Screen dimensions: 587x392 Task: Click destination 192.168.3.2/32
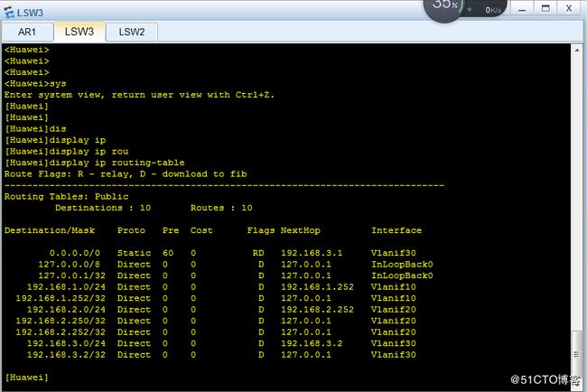tap(66, 355)
